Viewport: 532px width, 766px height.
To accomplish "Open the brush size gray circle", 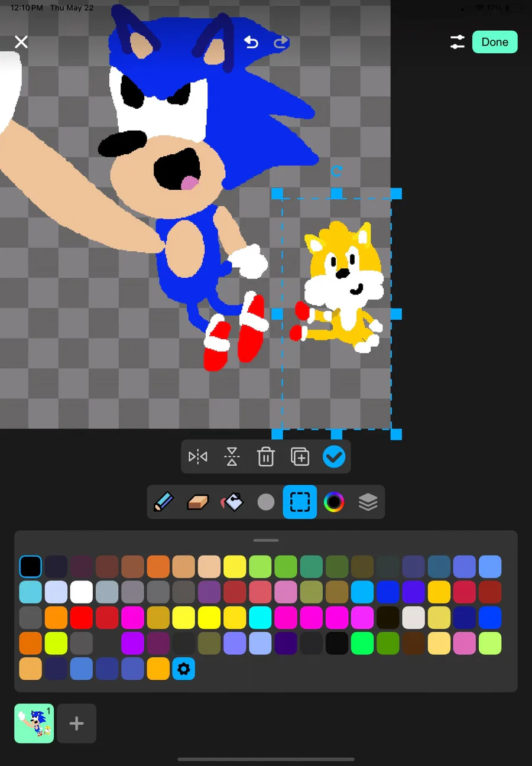I will [x=266, y=502].
